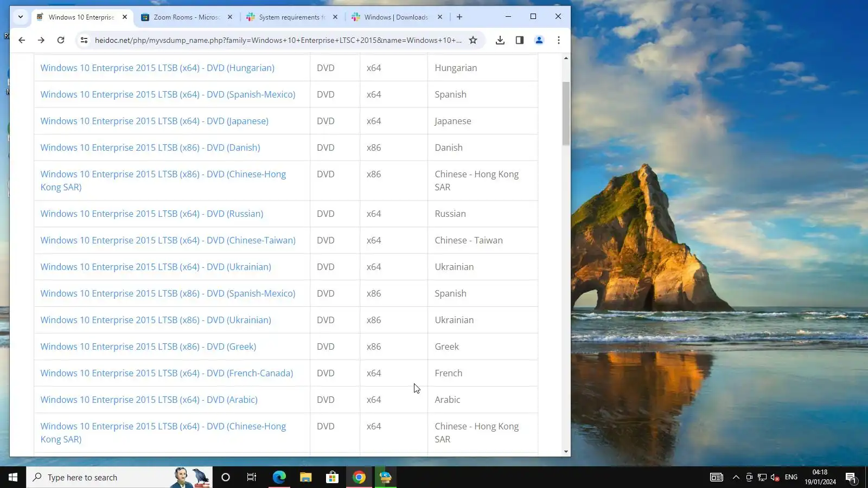868x488 pixels.
Task: Expand the tab search dropdown
Action: (x=21, y=17)
